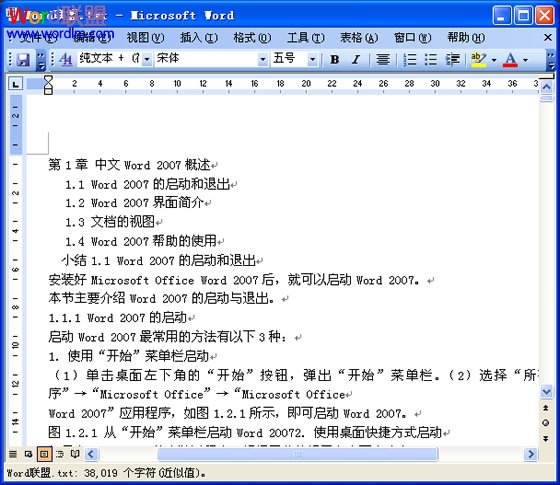
Task: Click the indent marker on the horizontal ruler
Action: [x=48, y=85]
